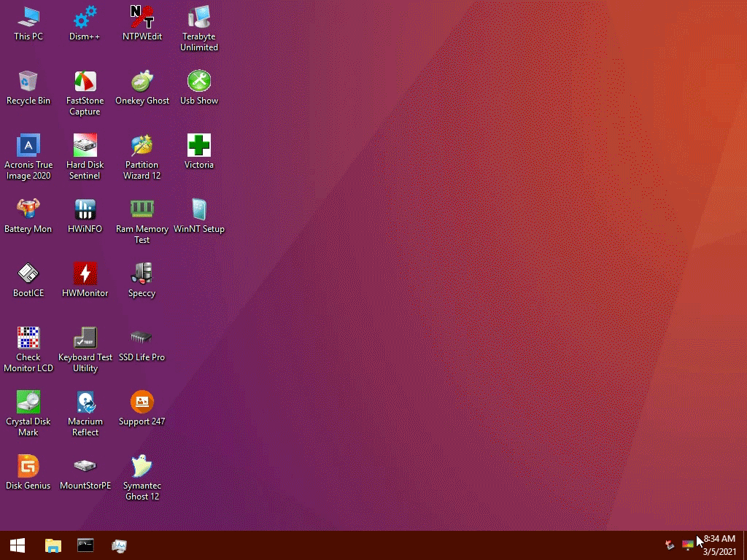Select the Support 247 icon

pyautogui.click(x=142, y=408)
